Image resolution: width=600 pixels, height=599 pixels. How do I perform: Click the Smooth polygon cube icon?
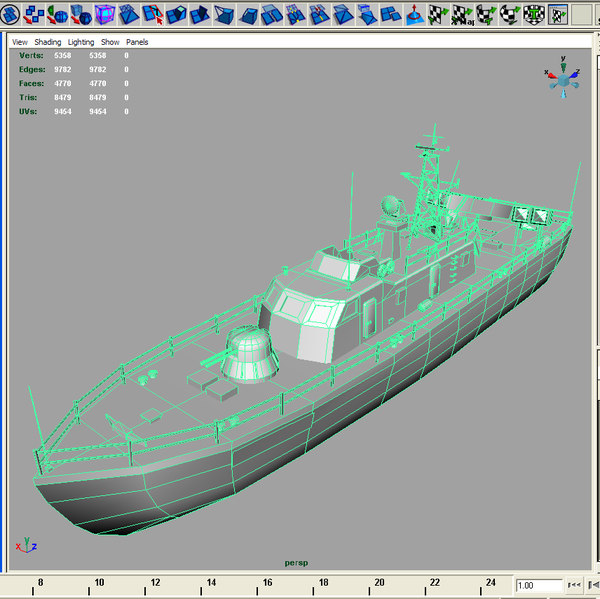point(81,14)
